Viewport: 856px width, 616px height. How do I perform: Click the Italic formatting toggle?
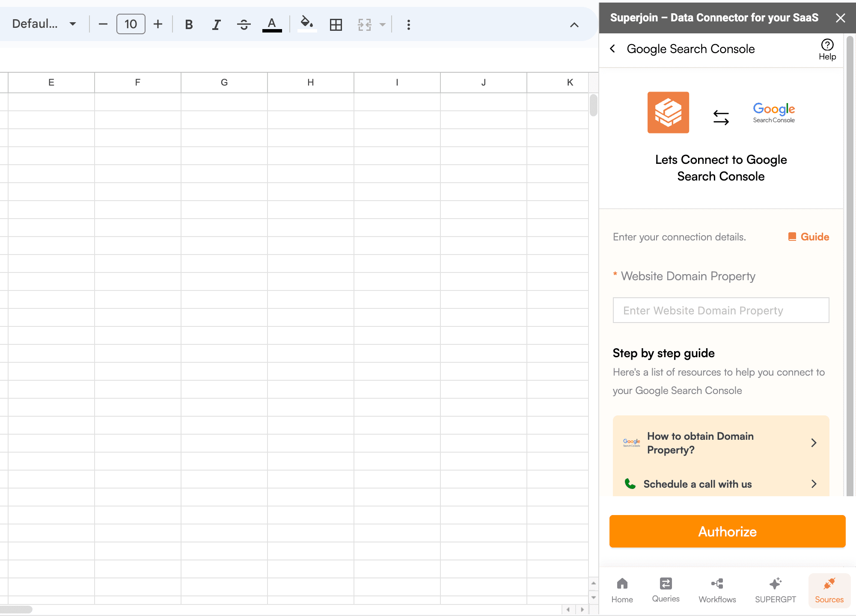215,25
